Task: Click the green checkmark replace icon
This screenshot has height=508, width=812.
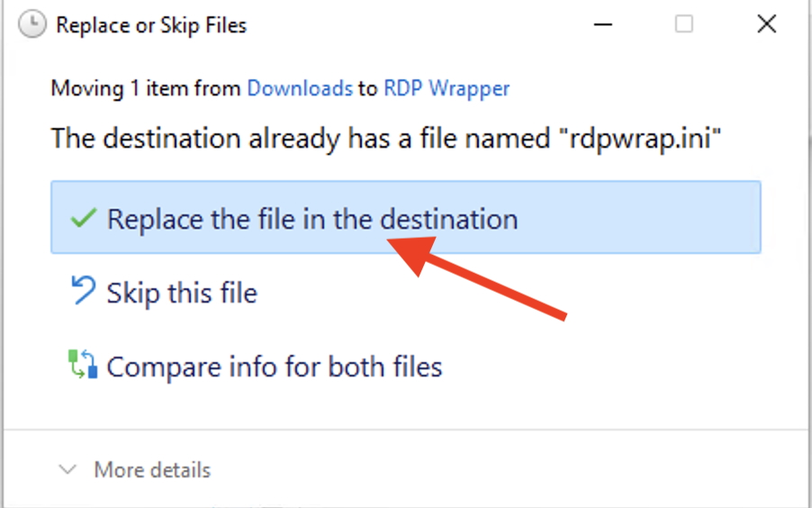Action: tap(84, 218)
